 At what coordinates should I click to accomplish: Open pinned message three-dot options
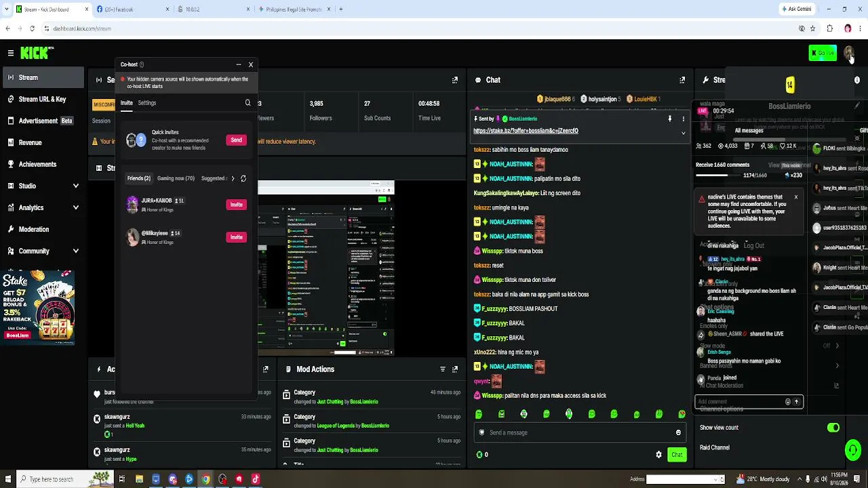[683, 119]
